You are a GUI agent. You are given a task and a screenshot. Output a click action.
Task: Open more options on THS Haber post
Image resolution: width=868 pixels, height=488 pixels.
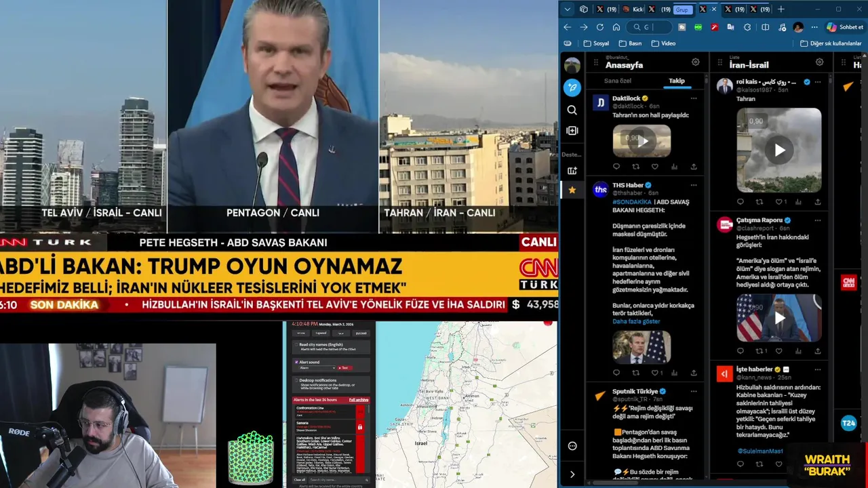(694, 185)
